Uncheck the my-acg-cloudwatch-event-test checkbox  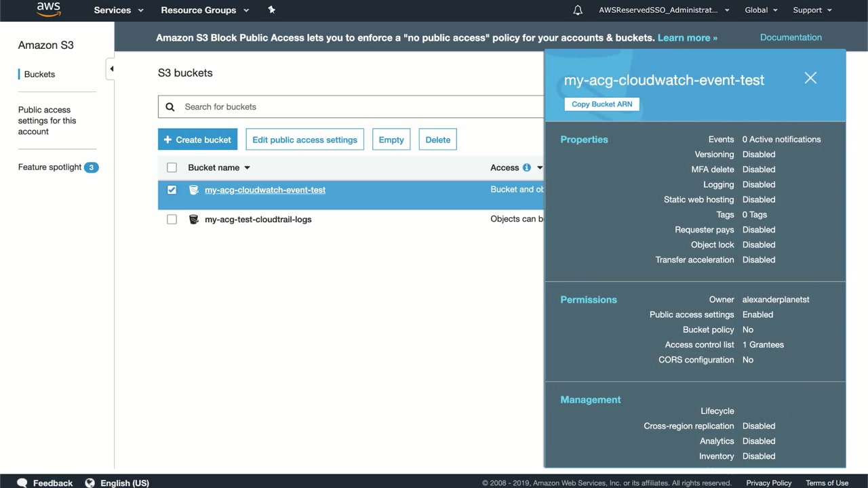coord(172,190)
